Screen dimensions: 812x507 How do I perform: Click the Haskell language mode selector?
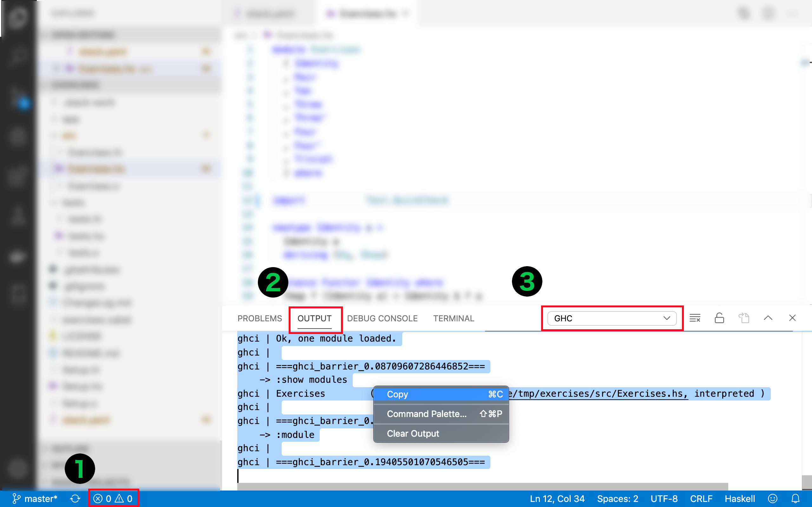click(740, 499)
